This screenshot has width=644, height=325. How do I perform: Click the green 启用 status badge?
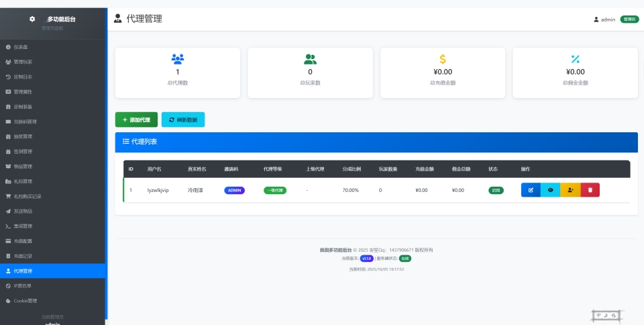(x=496, y=190)
